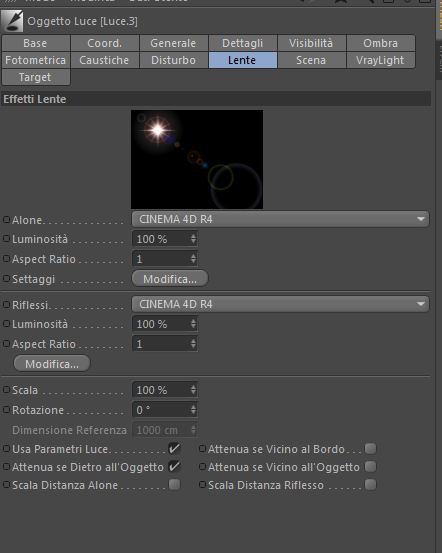Click the keyframe dot beside Alone
442x553 pixels.
click(x=6, y=219)
